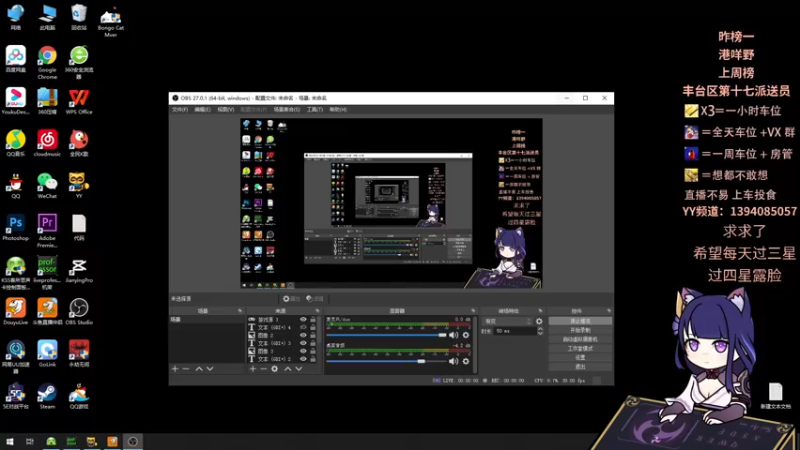Select the cloudmusic desktop icon

pyautogui.click(x=47, y=143)
